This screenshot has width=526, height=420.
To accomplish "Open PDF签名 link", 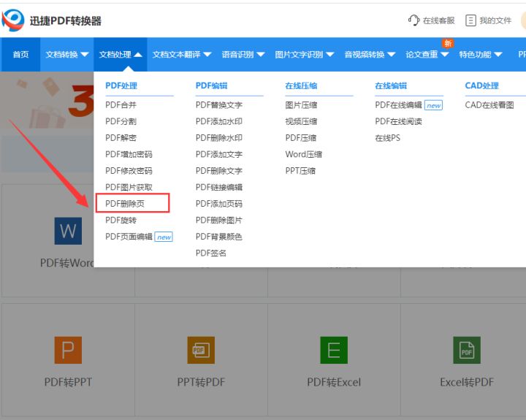I will (x=211, y=253).
